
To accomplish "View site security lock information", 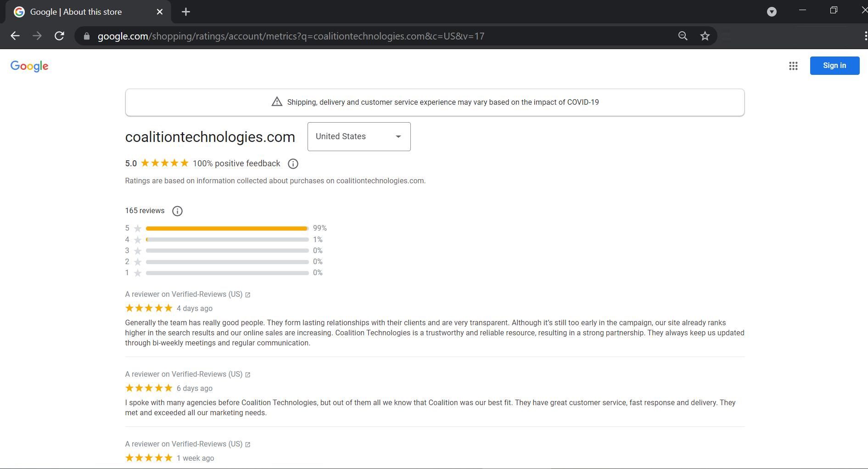I will [87, 36].
